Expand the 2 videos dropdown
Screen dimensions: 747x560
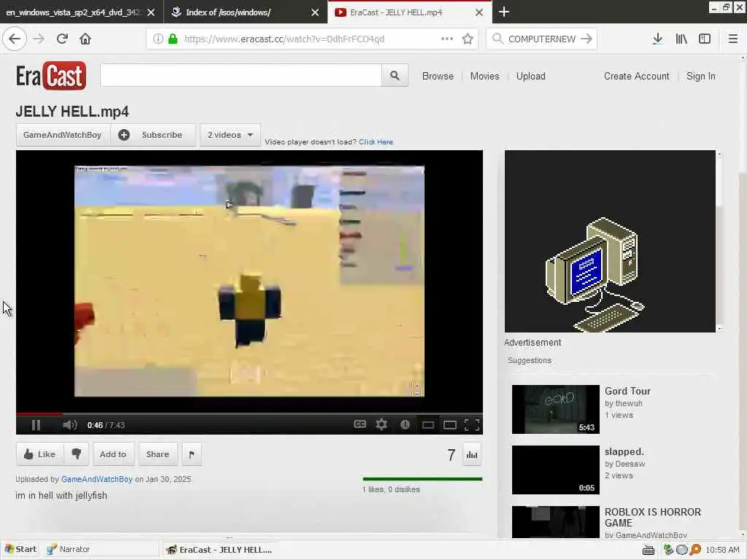pos(230,135)
